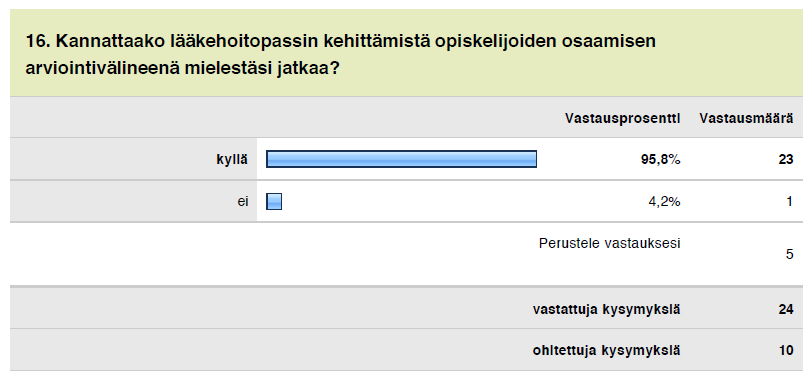
Task: Click the ohitettuja kysymyksiä label
Action: (x=606, y=350)
